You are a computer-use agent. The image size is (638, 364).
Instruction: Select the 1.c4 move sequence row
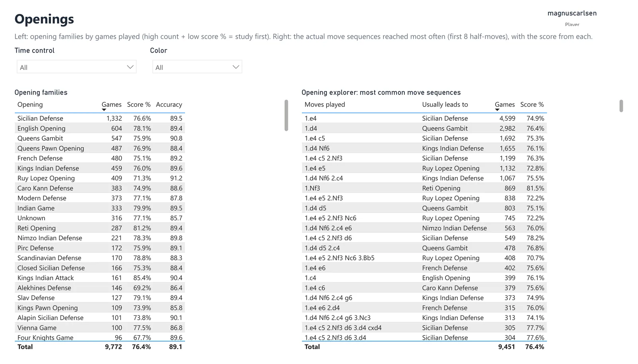pos(424,278)
